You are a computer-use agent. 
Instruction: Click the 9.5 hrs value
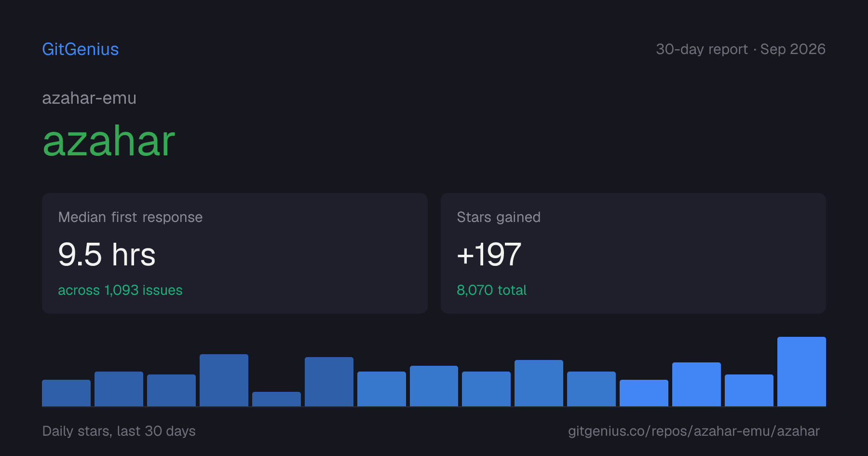click(107, 254)
